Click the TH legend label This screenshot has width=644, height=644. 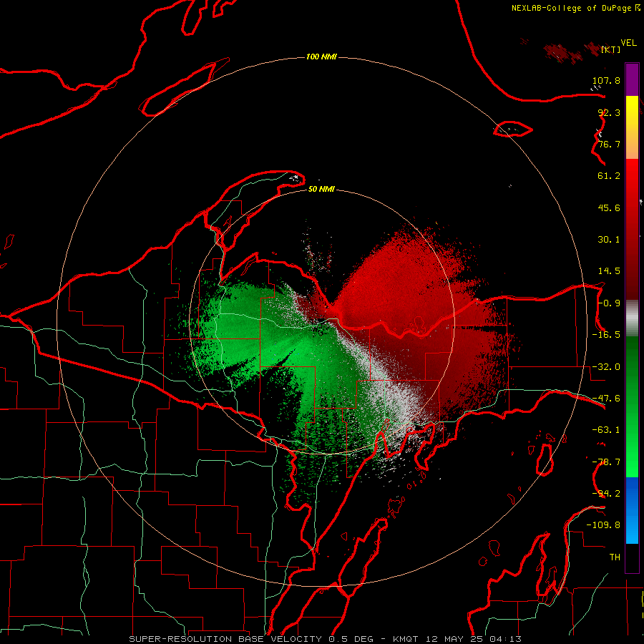pos(615,557)
